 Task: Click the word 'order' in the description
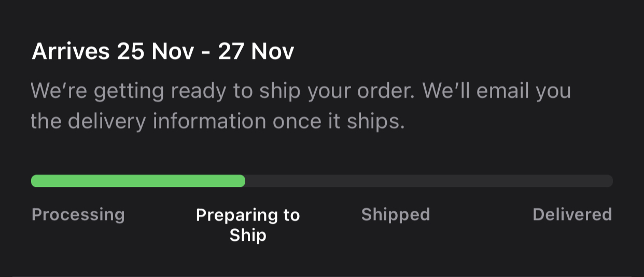pyautogui.click(x=384, y=92)
